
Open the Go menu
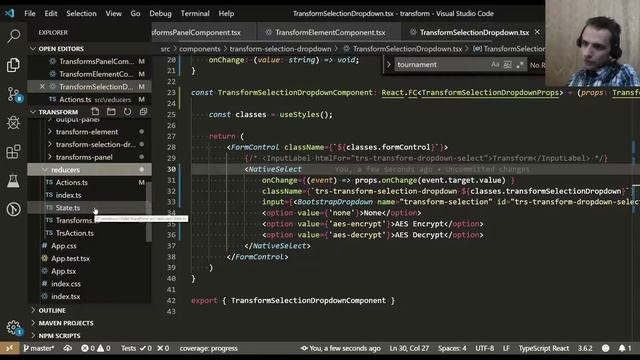[135, 13]
